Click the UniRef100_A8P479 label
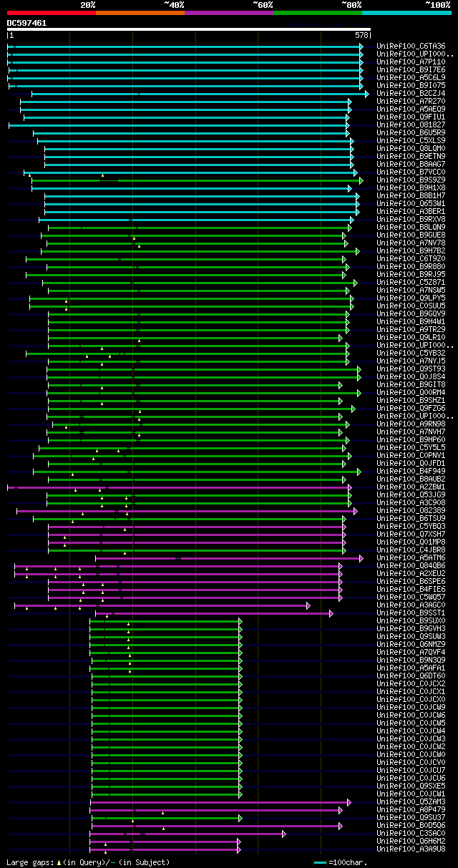 [411, 809]
